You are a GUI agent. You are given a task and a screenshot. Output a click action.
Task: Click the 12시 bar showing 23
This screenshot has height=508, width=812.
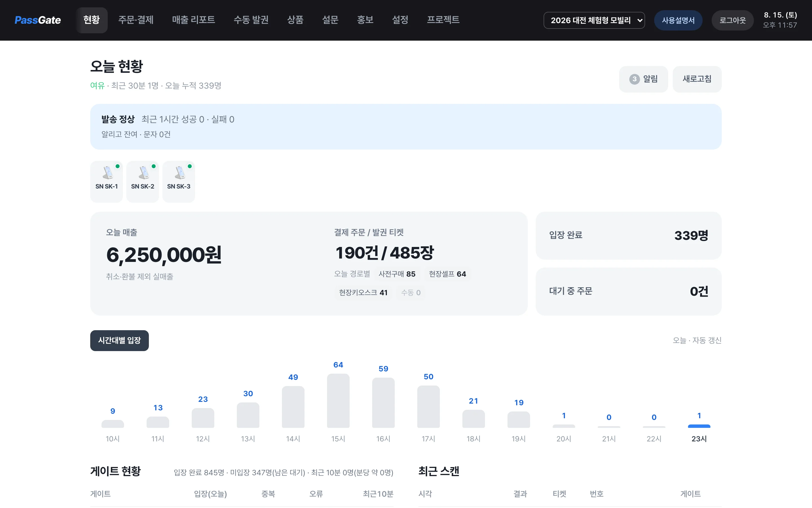tap(203, 418)
